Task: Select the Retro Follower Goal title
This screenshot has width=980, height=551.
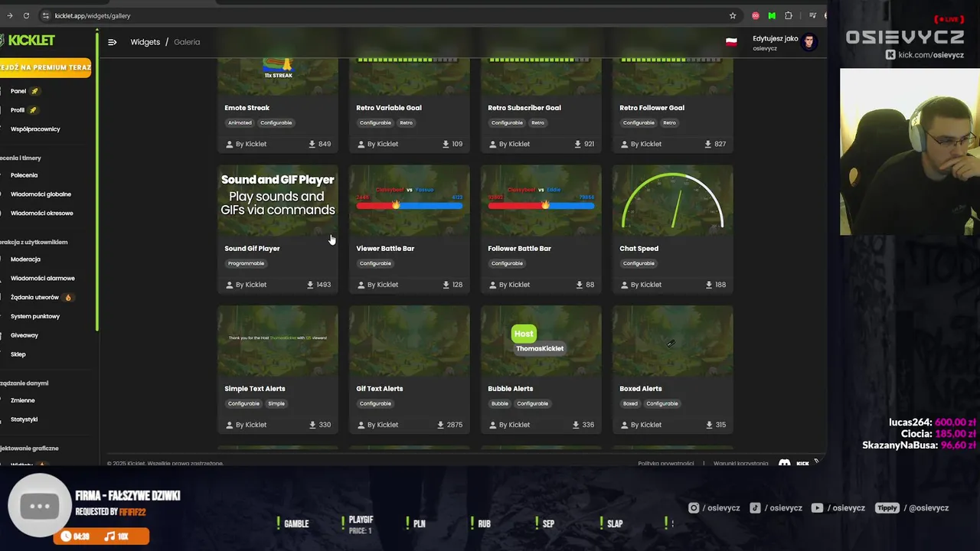Action: (652, 108)
